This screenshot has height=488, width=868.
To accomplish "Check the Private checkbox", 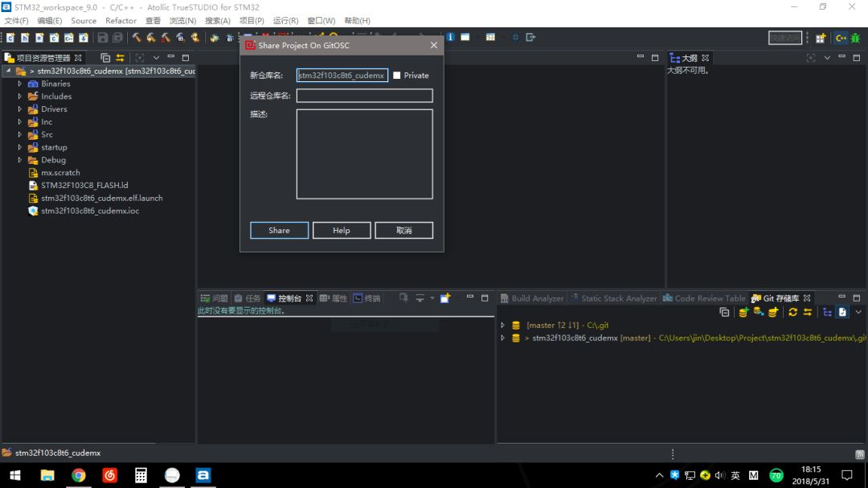I will (x=396, y=76).
